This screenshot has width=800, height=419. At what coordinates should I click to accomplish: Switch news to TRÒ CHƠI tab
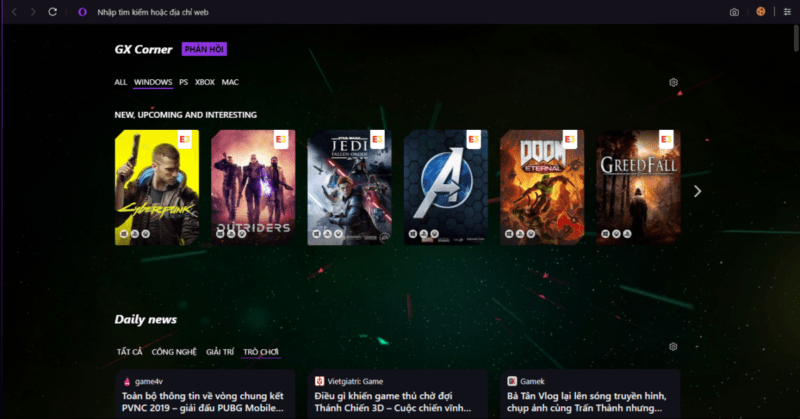261,352
